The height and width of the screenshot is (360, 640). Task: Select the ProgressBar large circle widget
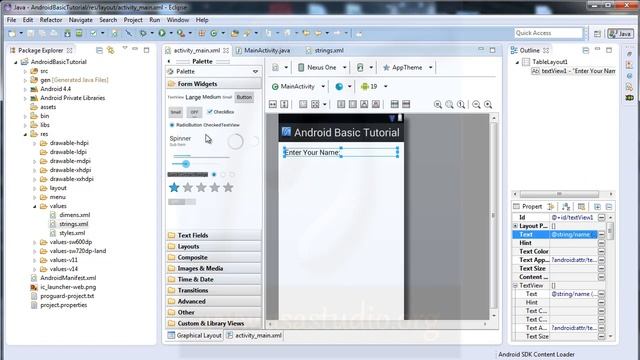(x=235, y=141)
